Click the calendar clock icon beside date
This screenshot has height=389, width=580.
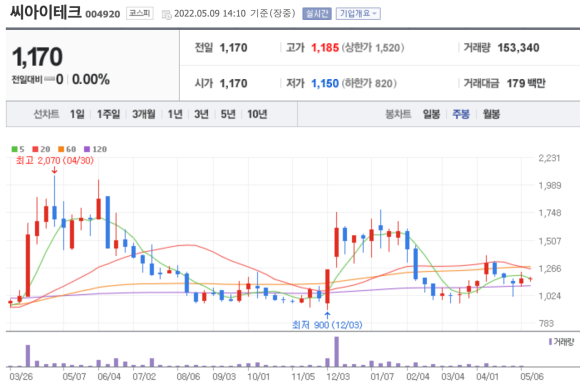(167, 15)
